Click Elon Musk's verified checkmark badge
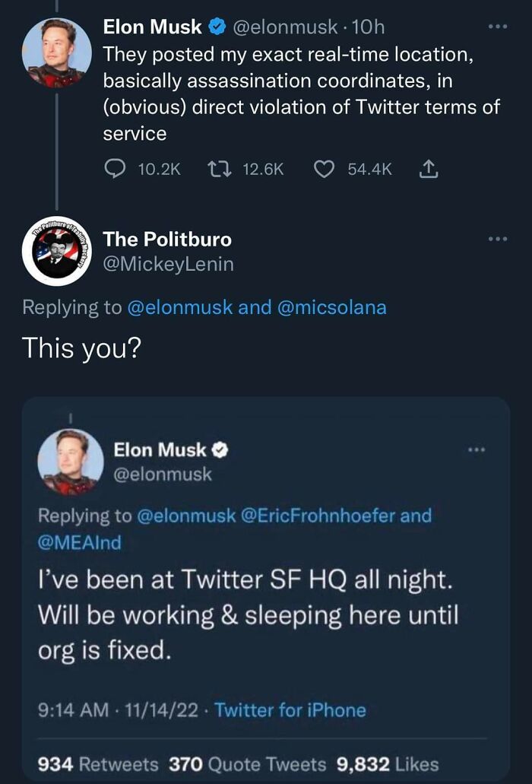This screenshot has height=784, width=532. click(x=218, y=26)
